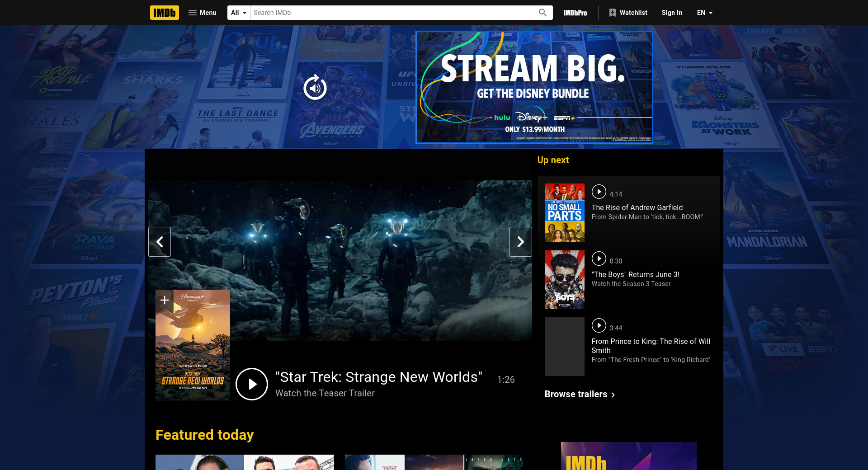The height and width of the screenshot is (470, 868).
Task: Replay the ad with sound icon
Action: [315, 88]
